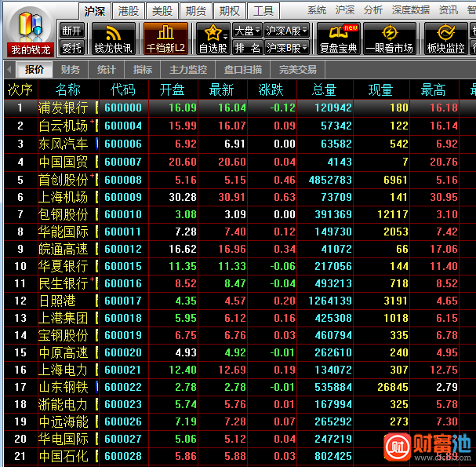Click the 排名 ranking button
Screen dimensions: 476x467
pos(247,48)
